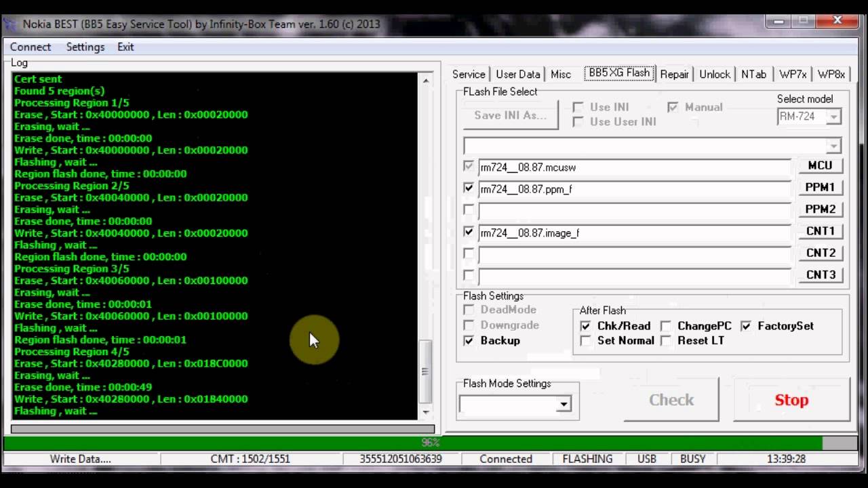Click the rm724__08.87.ppm_f file field

(x=635, y=189)
